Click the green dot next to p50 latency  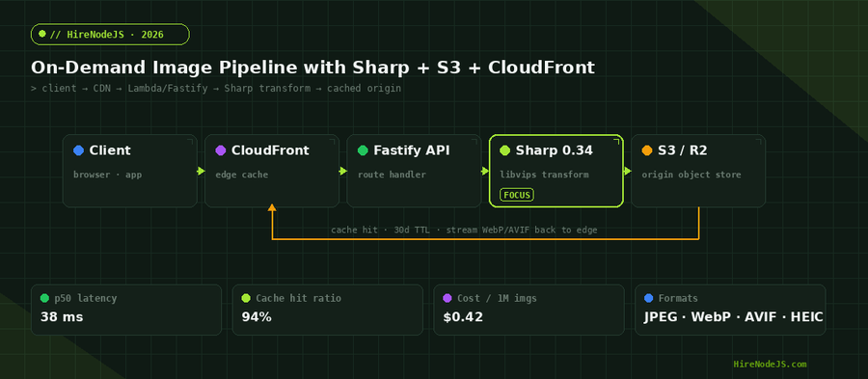(x=44, y=299)
